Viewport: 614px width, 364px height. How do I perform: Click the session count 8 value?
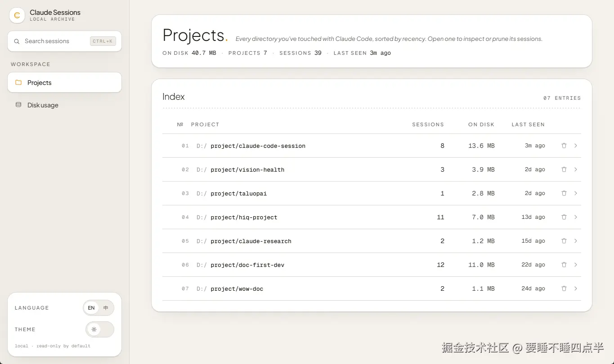pyautogui.click(x=443, y=146)
